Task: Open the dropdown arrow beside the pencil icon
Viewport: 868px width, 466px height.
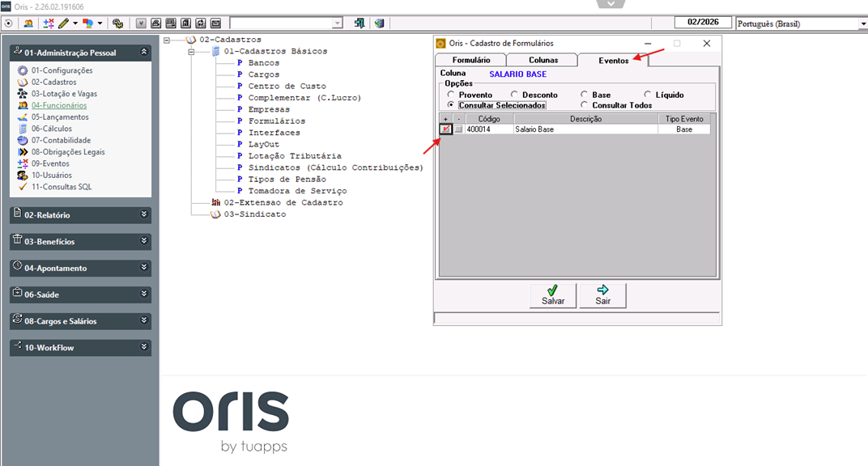Action: pos(75,23)
